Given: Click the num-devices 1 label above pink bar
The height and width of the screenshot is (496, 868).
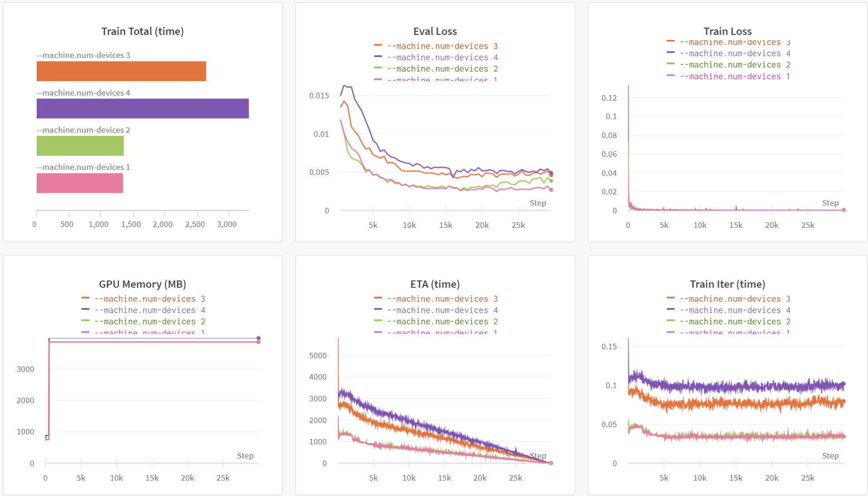Looking at the screenshot, I should 83,167.
